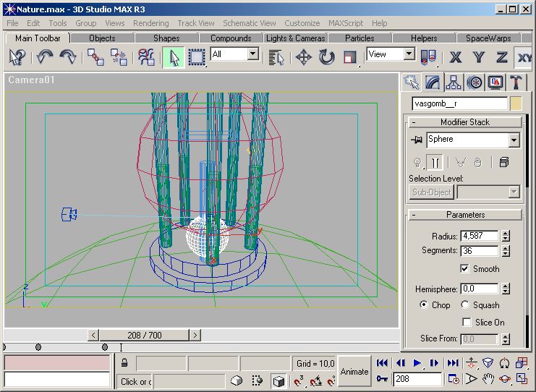536x392 pixels.
Task: Enable the Slice On checkbox
Action: [x=467, y=323]
